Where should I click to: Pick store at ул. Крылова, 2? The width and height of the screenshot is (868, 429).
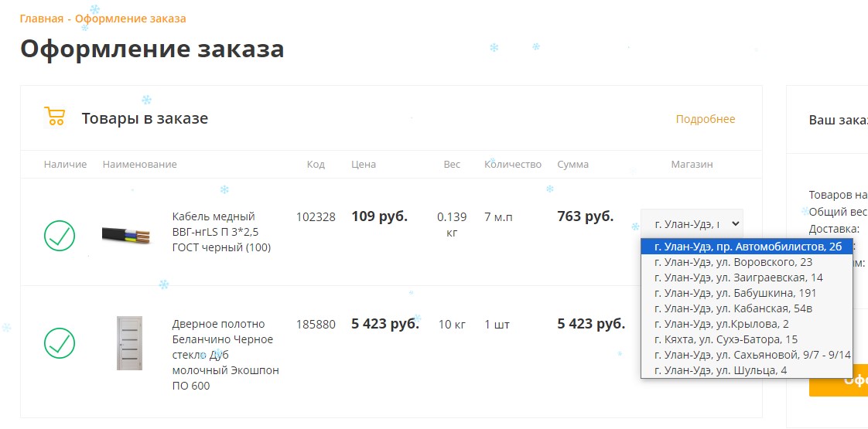[x=721, y=324]
